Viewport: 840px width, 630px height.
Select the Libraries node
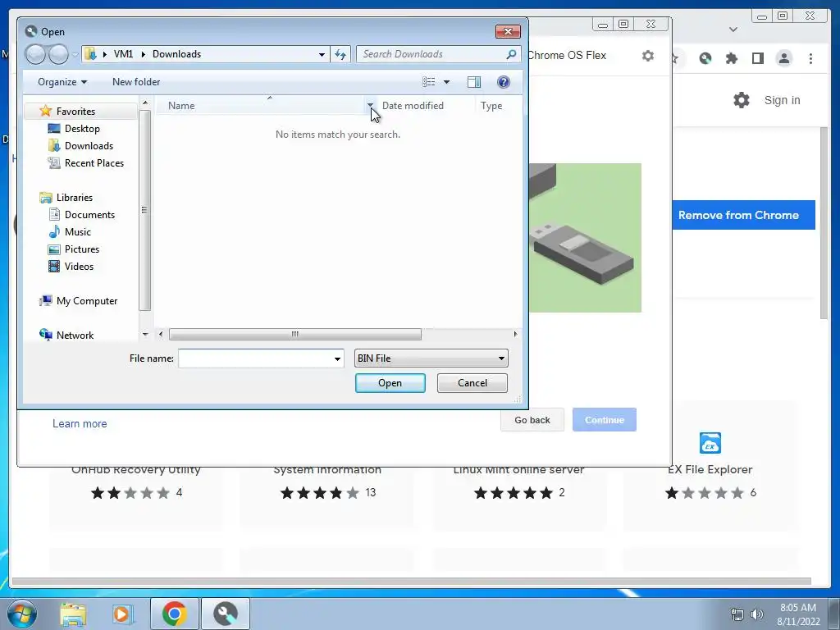(74, 197)
